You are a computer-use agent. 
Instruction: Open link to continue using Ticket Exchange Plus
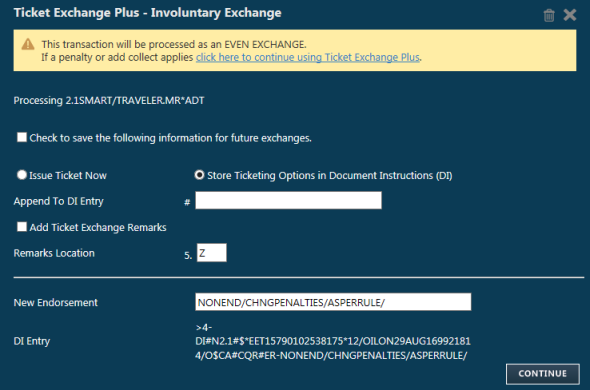tap(307, 57)
